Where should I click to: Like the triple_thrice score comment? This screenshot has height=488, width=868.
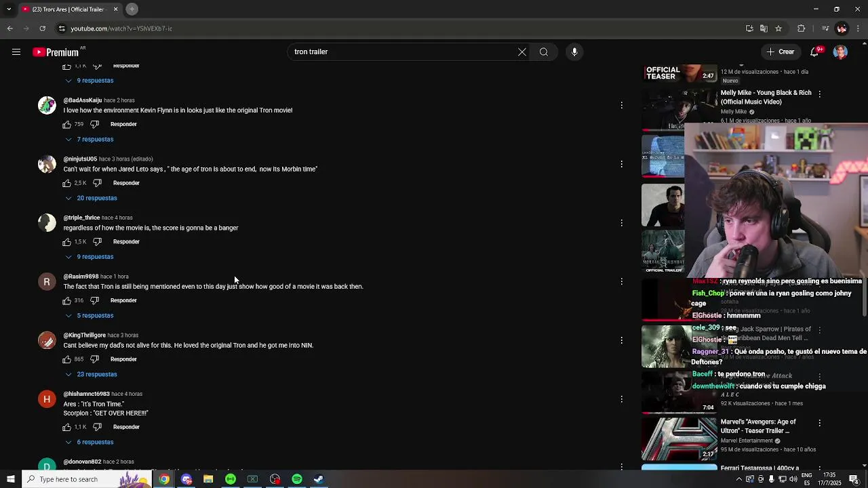(x=67, y=242)
